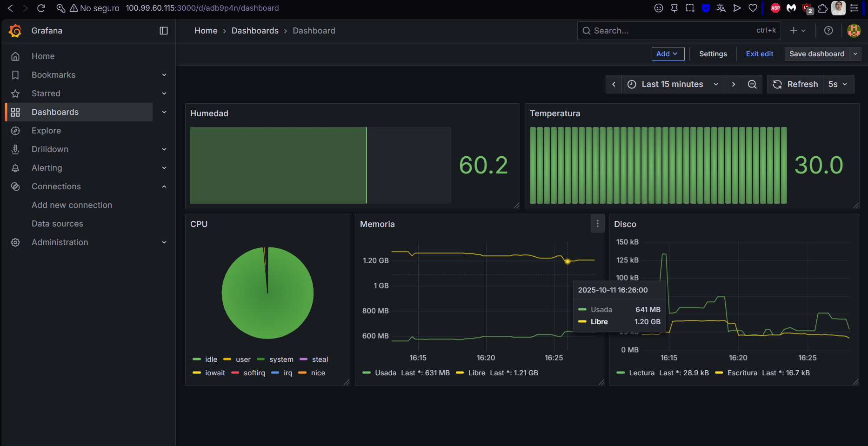Go back in the browser
Viewport: 868px width, 446px height.
pyautogui.click(x=10, y=8)
